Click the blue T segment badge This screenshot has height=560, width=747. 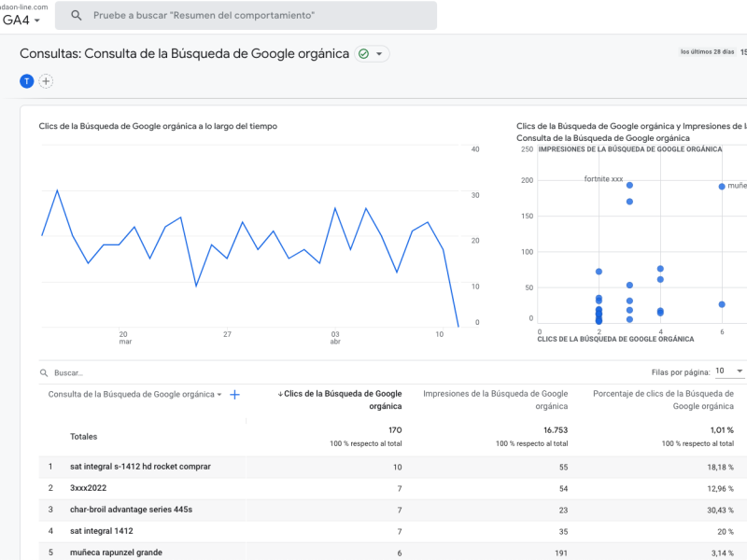pyautogui.click(x=27, y=81)
